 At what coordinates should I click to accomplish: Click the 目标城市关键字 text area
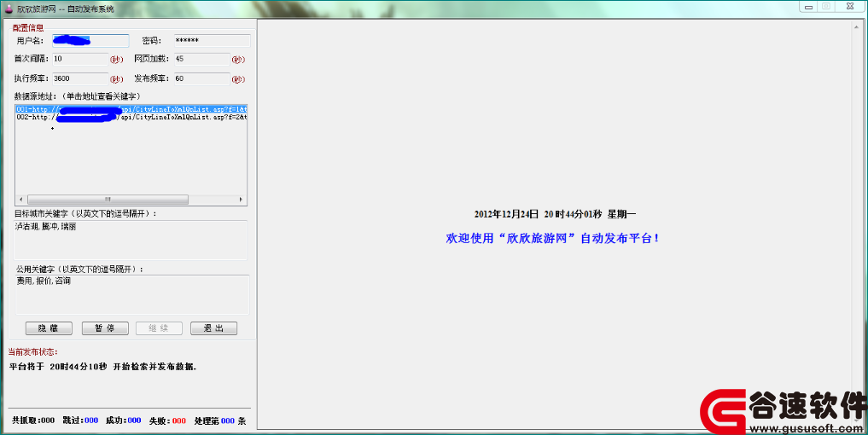[x=131, y=240]
